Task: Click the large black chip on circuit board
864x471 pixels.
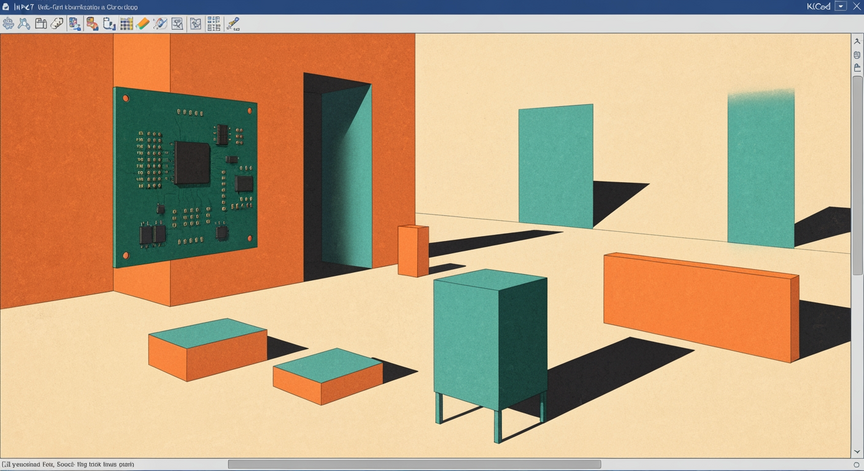Action: pos(192,163)
